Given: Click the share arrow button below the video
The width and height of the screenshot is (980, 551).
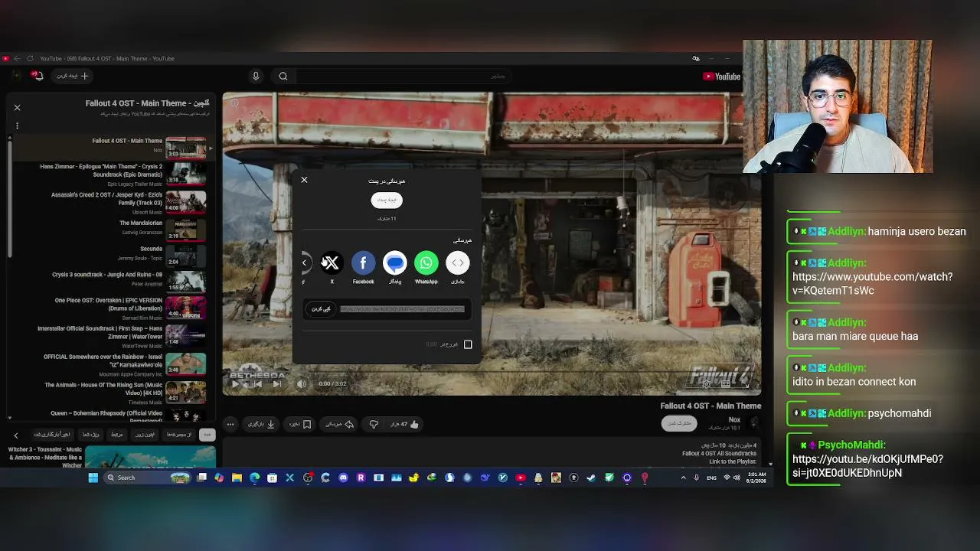Looking at the screenshot, I should 339,424.
